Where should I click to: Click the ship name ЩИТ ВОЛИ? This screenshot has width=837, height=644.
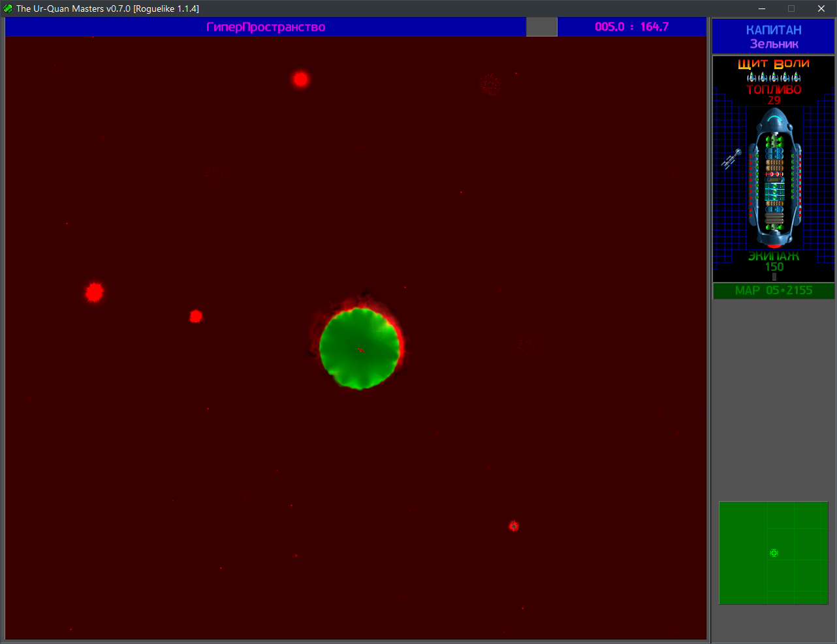pos(774,63)
